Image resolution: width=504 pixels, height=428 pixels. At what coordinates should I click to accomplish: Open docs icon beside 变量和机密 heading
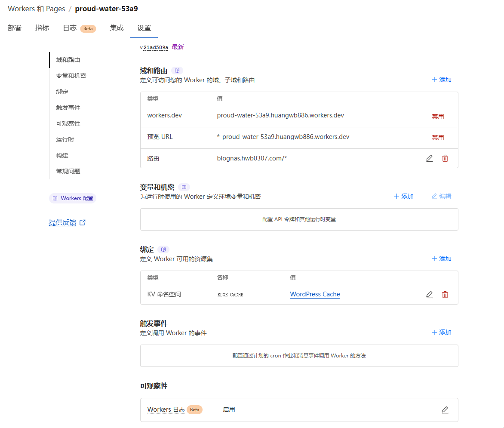tap(184, 187)
